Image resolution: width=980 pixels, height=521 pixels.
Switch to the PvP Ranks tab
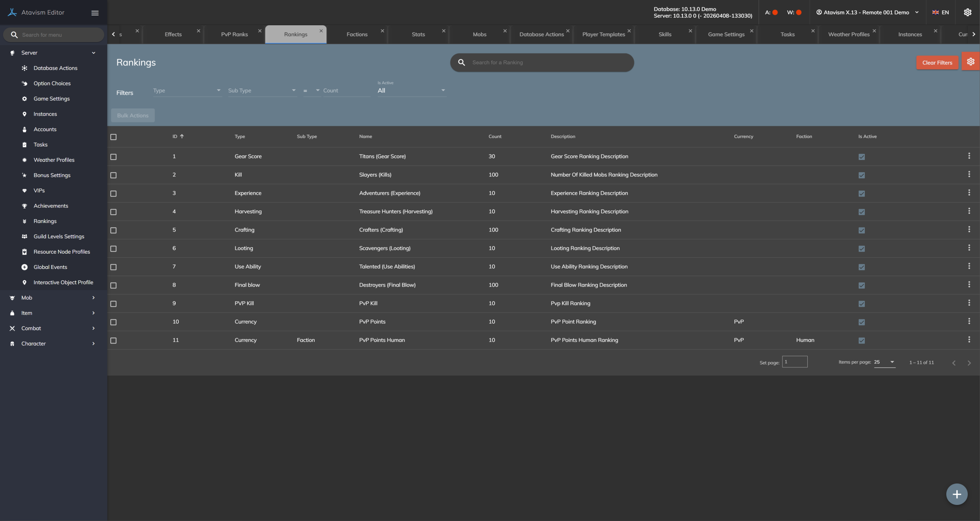point(234,34)
